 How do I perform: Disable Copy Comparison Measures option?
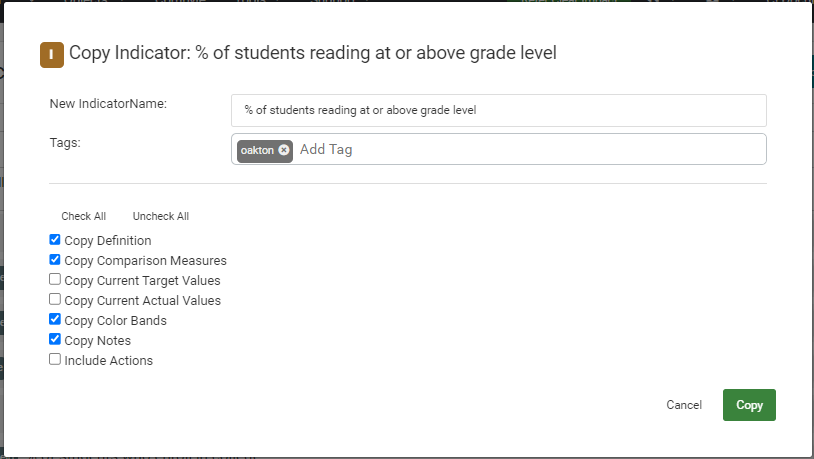click(55, 259)
